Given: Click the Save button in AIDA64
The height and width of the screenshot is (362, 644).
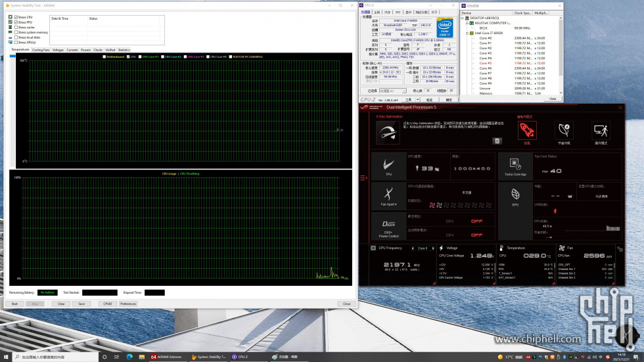Looking at the screenshot, I should point(81,304).
